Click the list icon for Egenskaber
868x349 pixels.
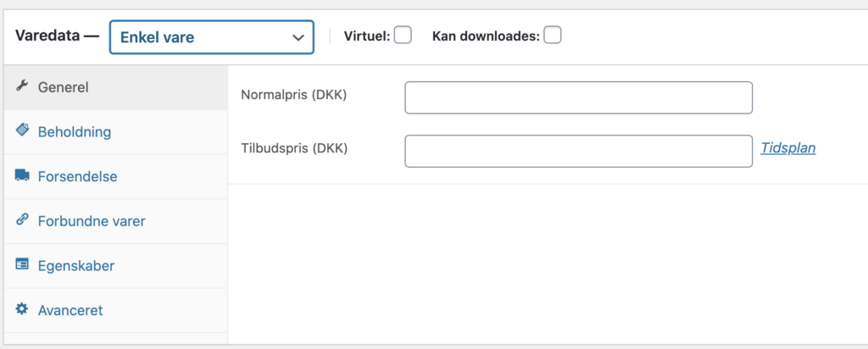pyautogui.click(x=22, y=265)
